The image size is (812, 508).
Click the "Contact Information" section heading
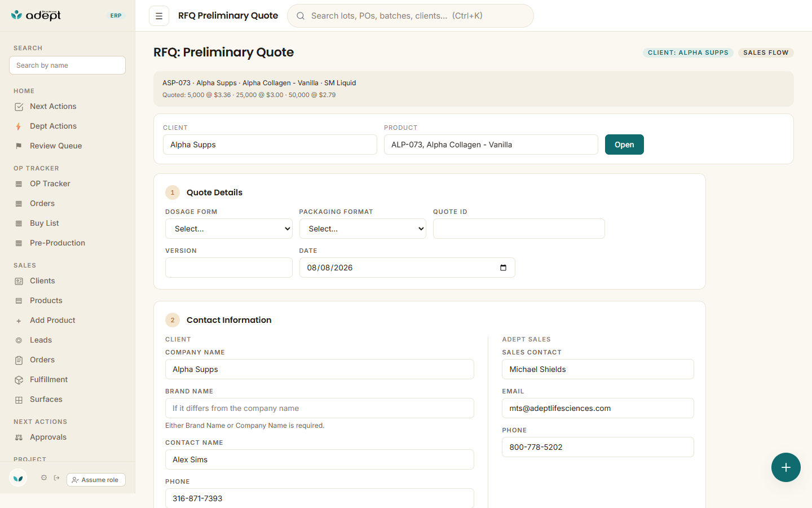[229, 320]
